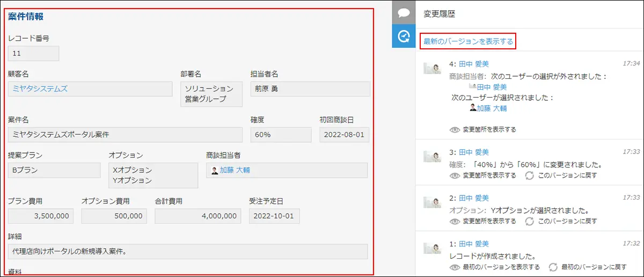Open customer link ミヤタシステムズ
This screenshot has height=277, width=644.
tap(40, 89)
